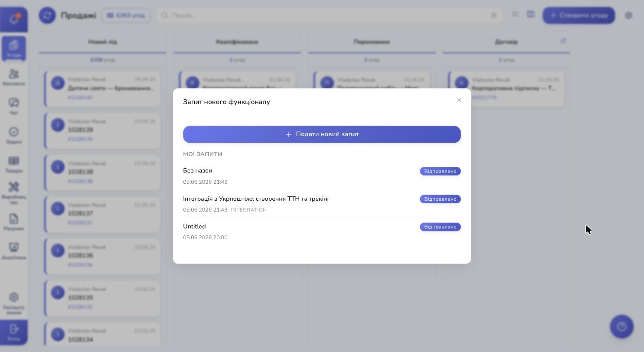
Task: Open the 'Без назви' request
Action: click(322, 176)
